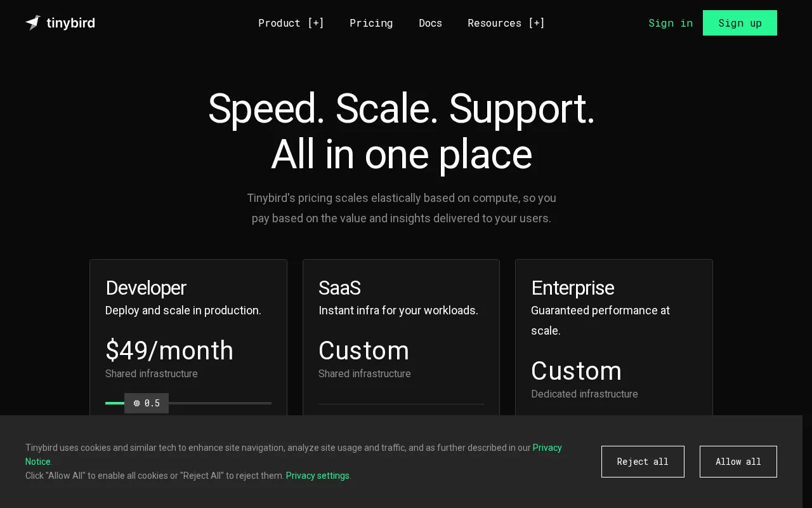This screenshot has height=508, width=812.
Task: Click the Reject all cookies button
Action: point(643,462)
